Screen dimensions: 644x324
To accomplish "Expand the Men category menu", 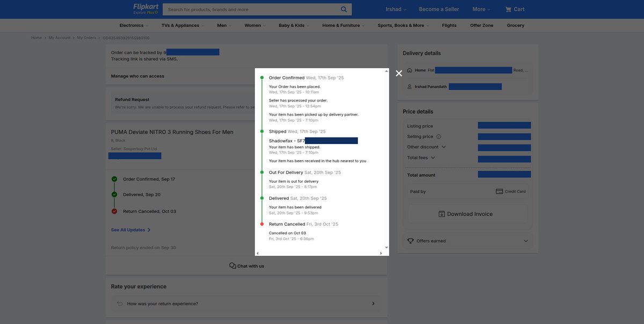I will [x=224, y=25].
